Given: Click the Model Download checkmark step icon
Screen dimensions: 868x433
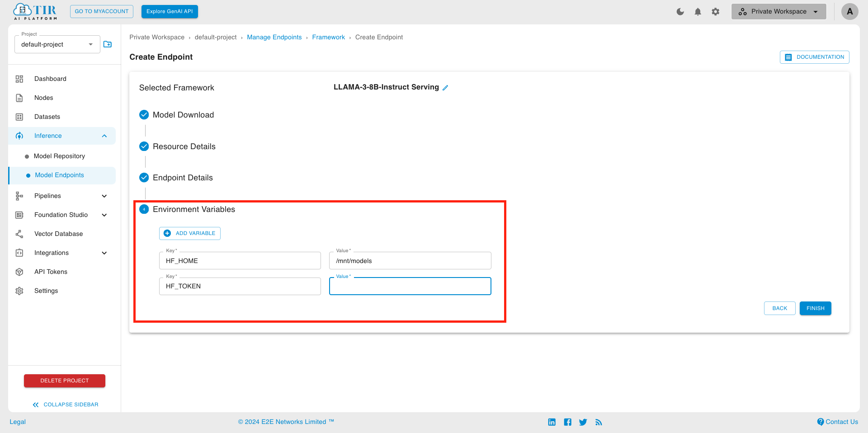Looking at the screenshot, I should click(x=144, y=115).
